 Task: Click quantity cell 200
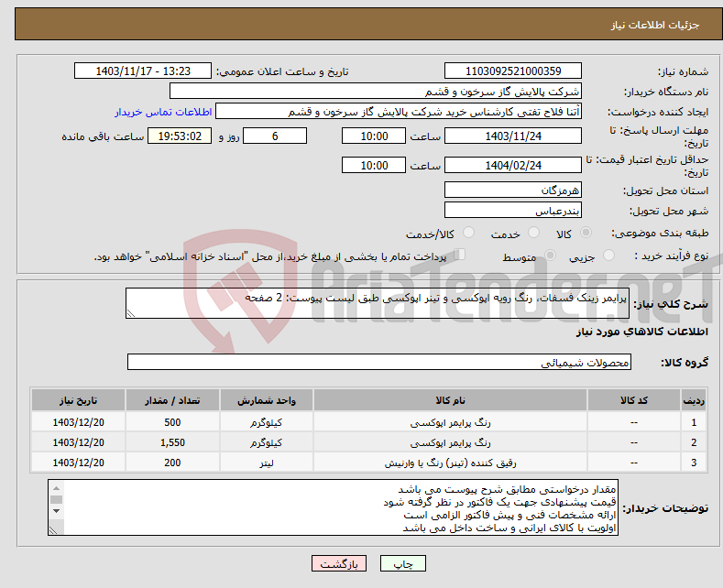point(172,463)
